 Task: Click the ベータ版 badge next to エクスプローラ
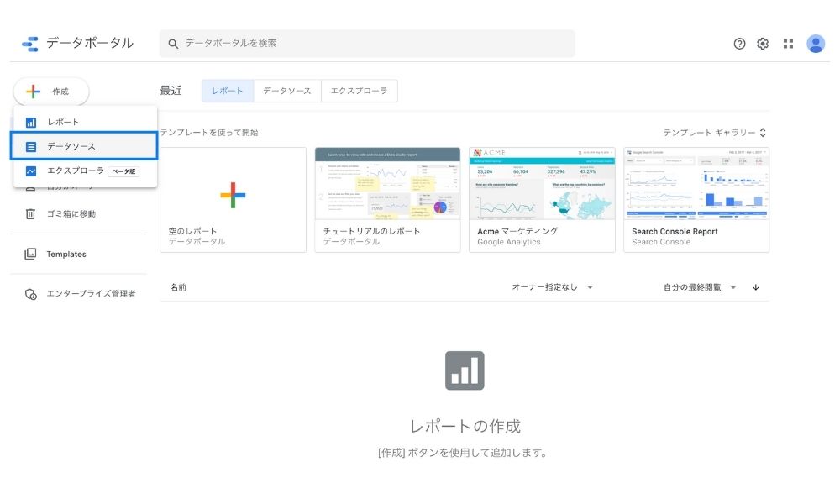coord(123,171)
